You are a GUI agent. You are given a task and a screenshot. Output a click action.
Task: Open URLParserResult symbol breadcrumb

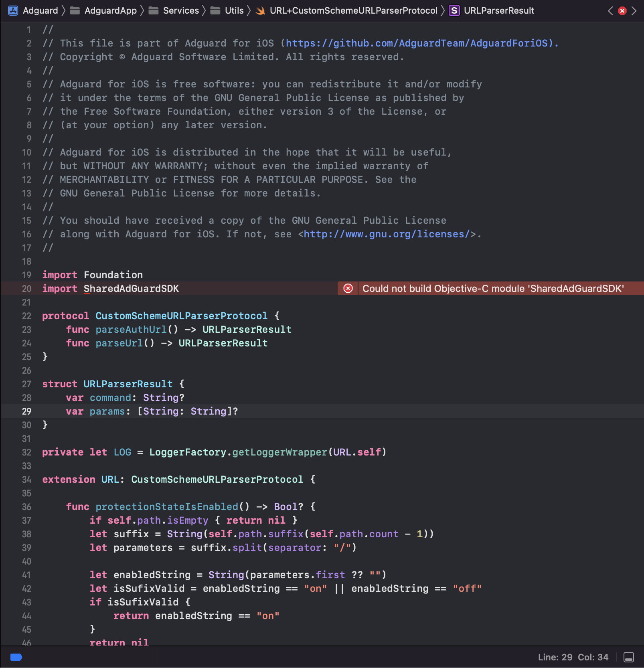pos(499,10)
